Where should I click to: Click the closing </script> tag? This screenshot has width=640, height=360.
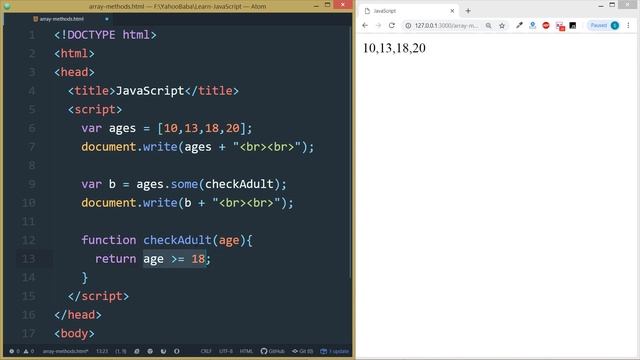tap(98, 296)
